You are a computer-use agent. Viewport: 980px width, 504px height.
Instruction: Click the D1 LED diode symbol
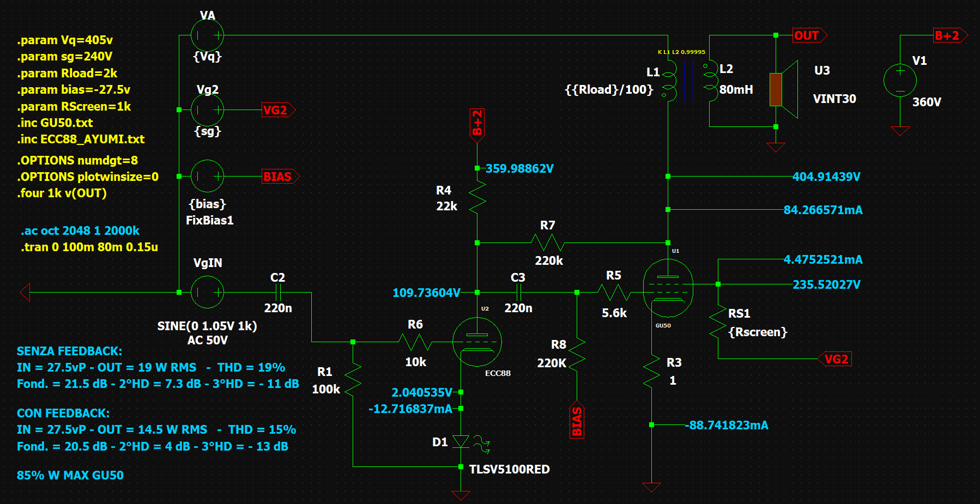461,442
